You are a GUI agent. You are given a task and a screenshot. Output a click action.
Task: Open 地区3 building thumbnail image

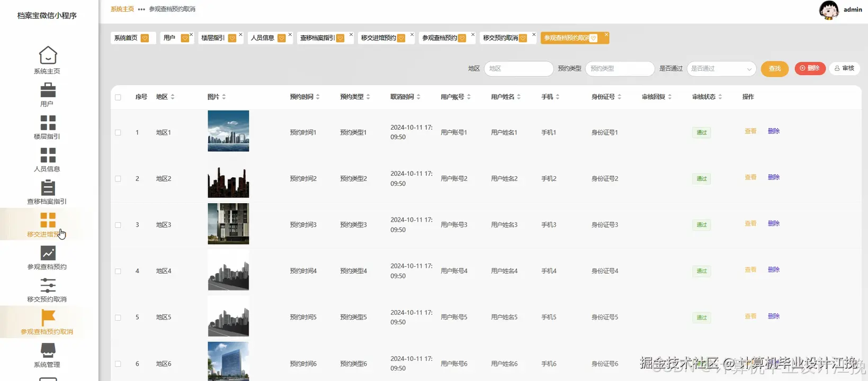click(x=228, y=223)
